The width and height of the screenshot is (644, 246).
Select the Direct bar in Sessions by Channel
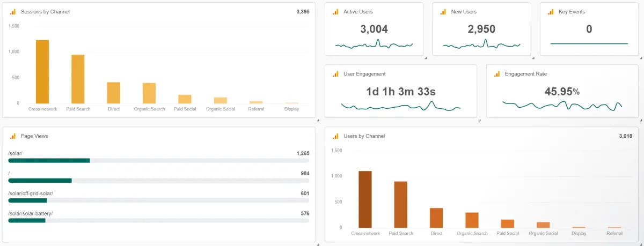[113, 93]
